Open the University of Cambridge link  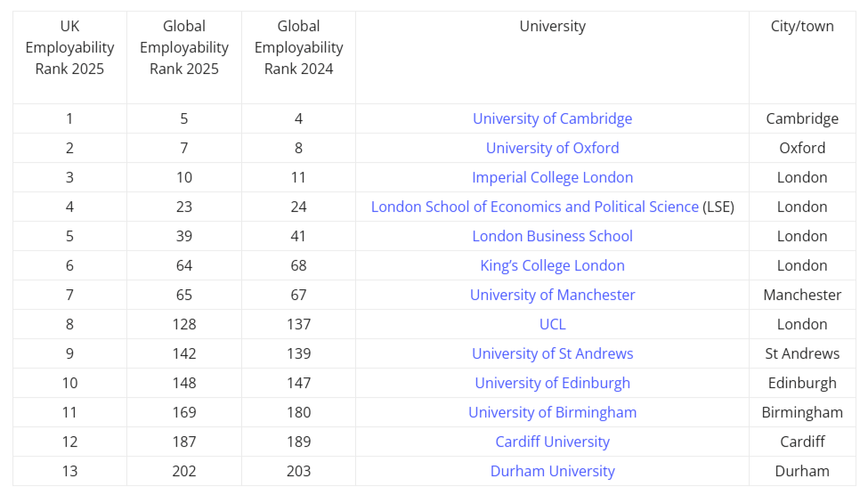[552, 118]
